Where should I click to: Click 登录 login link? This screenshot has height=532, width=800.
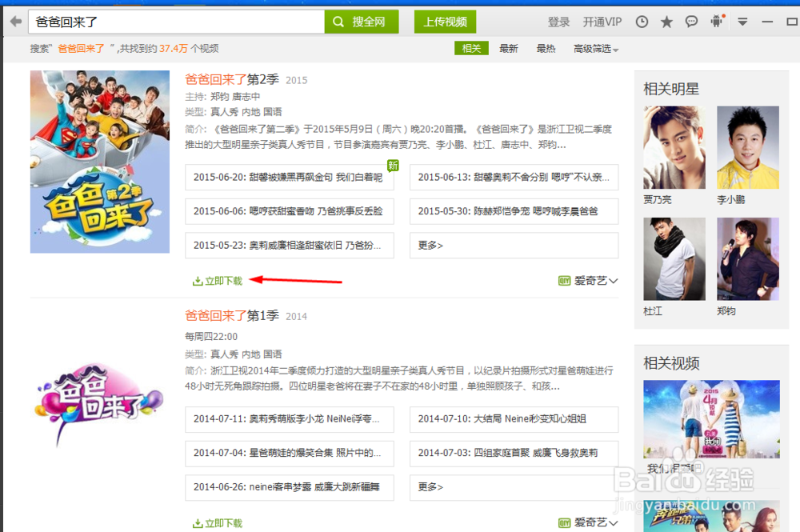(x=558, y=22)
